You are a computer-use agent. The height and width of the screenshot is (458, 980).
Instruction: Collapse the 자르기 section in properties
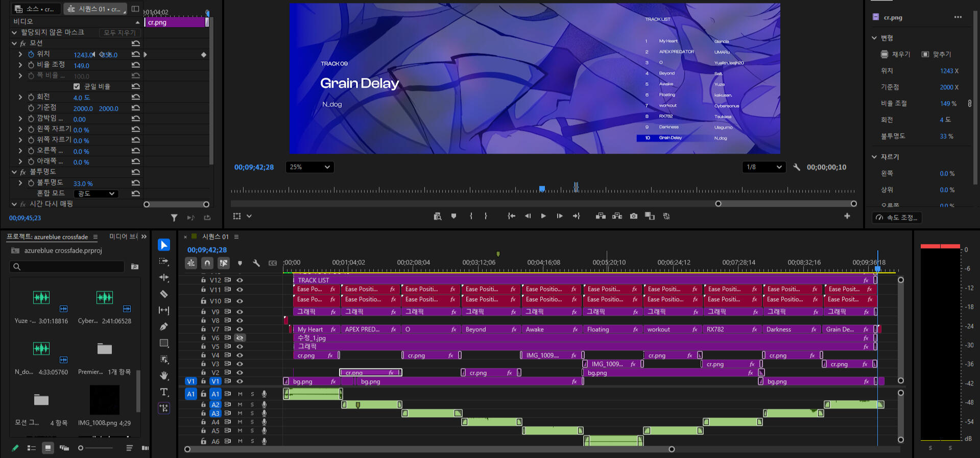pyautogui.click(x=874, y=157)
